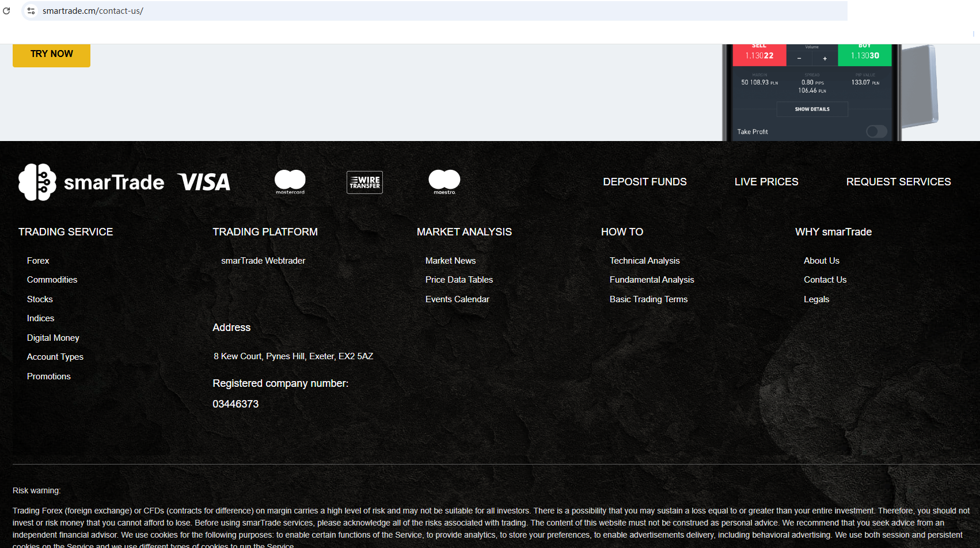Open site information icon in address bar
Screen dimensions: 980x548
31,11
